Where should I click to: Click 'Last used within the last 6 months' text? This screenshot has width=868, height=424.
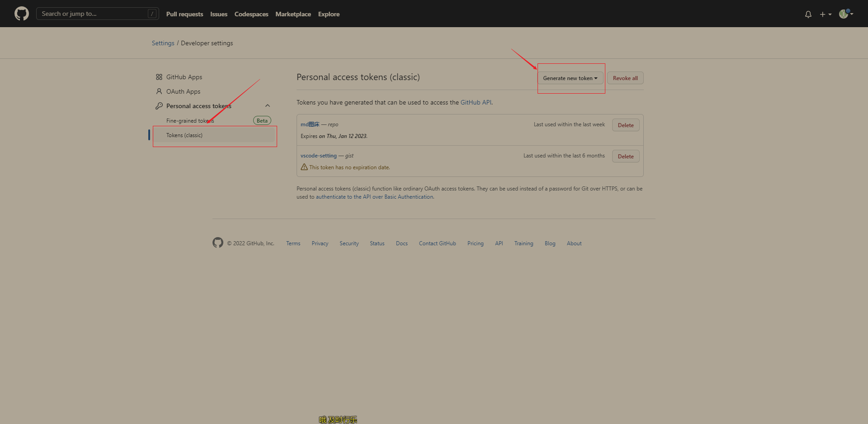pos(564,156)
